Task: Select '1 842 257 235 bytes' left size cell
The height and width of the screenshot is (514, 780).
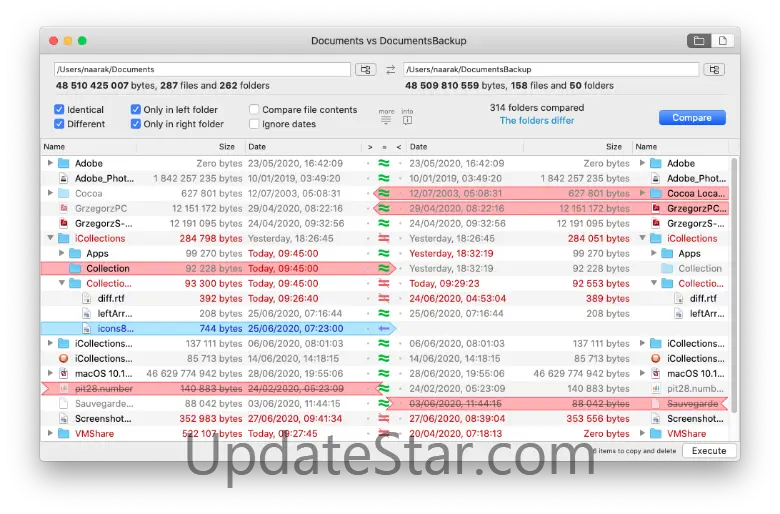Action: pos(197,179)
